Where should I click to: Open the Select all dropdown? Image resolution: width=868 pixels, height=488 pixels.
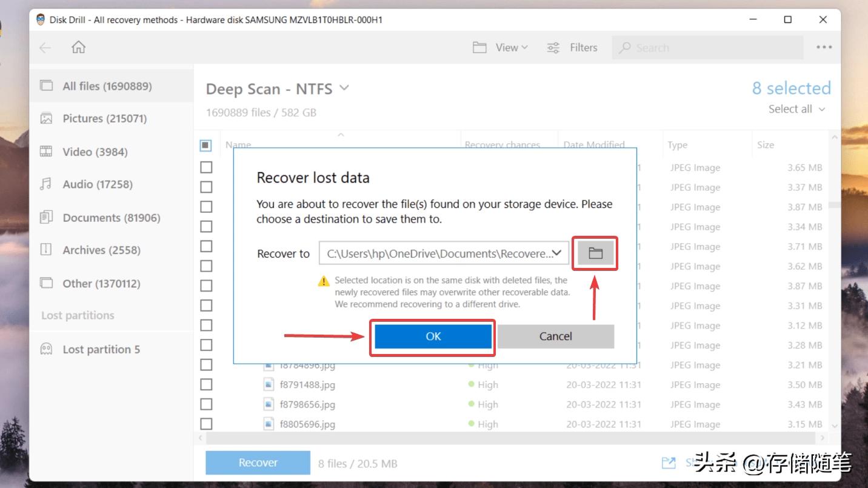coord(796,109)
